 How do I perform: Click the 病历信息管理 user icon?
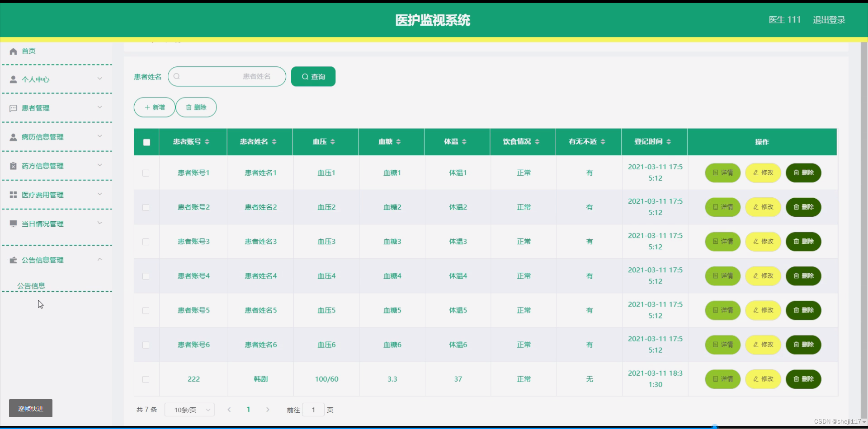pyautogui.click(x=13, y=137)
